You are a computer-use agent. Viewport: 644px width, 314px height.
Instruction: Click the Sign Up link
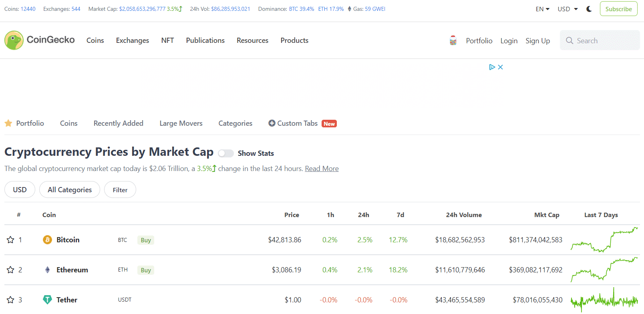click(538, 41)
